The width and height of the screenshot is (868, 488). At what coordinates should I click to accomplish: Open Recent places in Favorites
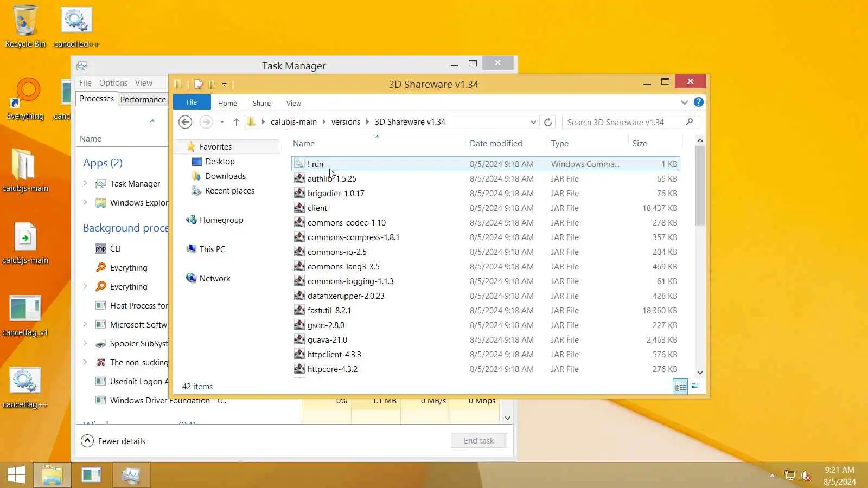[x=229, y=191]
